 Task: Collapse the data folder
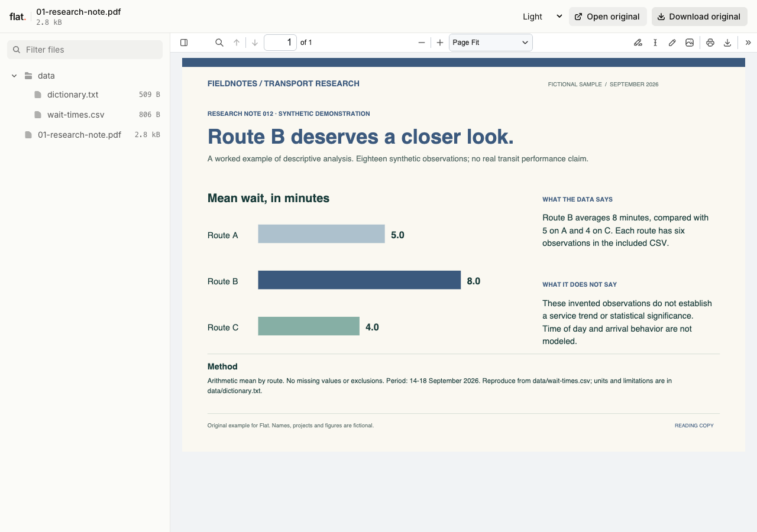pyautogui.click(x=15, y=76)
